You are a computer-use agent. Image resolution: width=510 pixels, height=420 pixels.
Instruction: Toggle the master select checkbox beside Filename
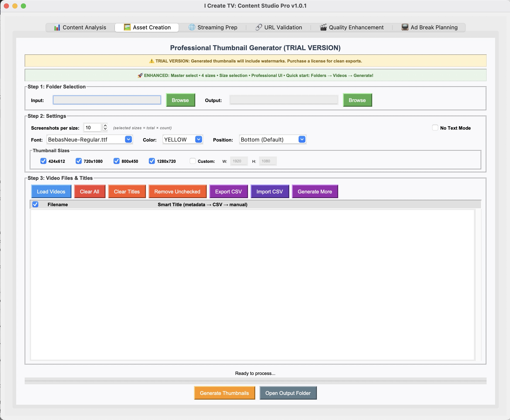(35, 204)
